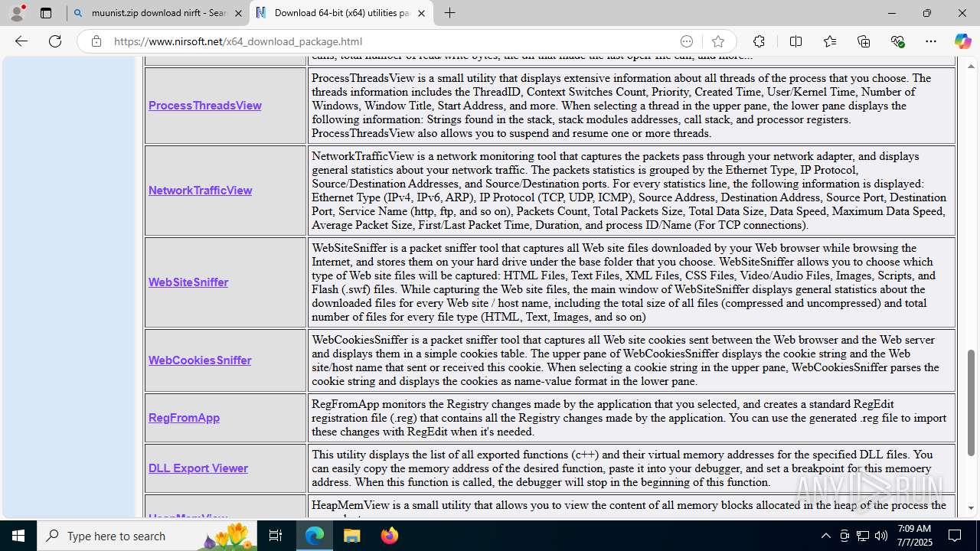Image resolution: width=980 pixels, height=551 pixels.
Task: Switch to the muunist.zip search tab
Action: 158,13
